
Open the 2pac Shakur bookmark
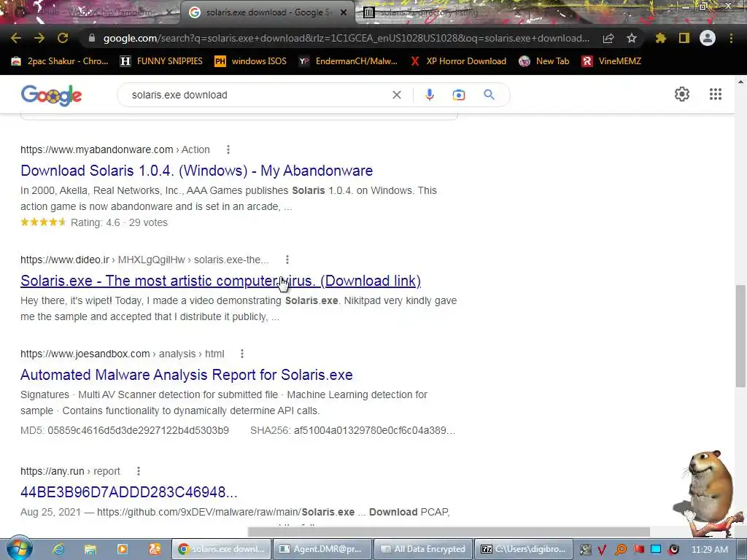[x=60, y=61]
